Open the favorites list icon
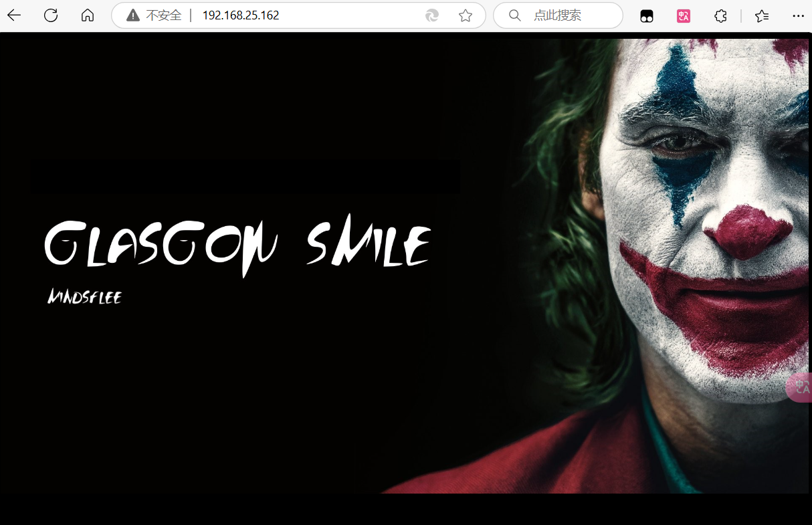 (x=762, y=16)
